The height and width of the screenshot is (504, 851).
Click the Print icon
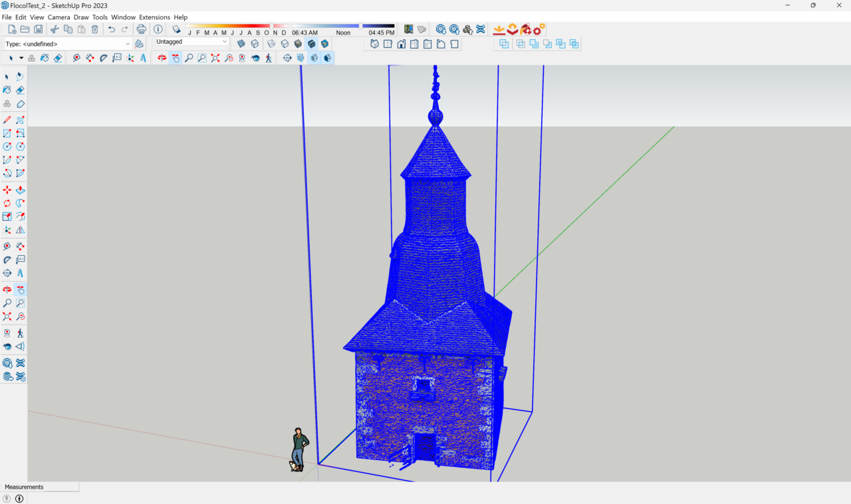[141, 29]
